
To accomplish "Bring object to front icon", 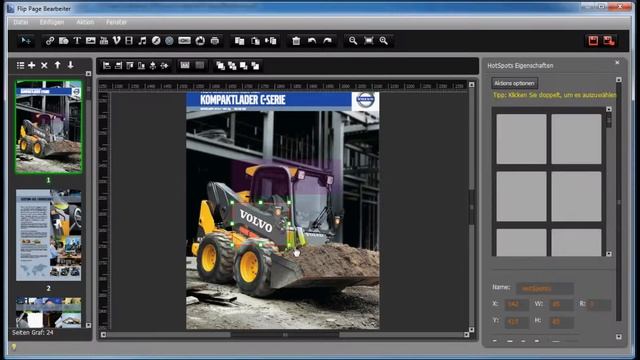I will (220, 66).
